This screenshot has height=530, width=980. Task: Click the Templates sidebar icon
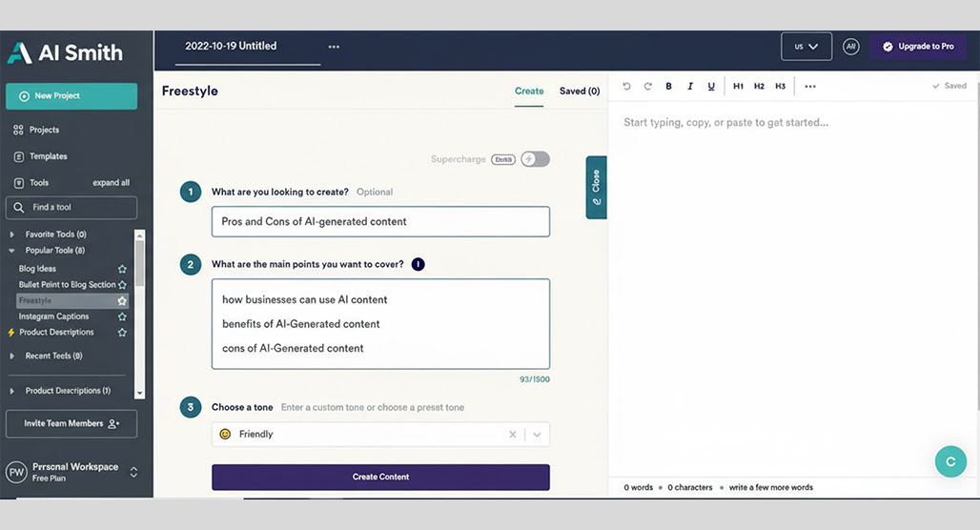[x=19, y=157]
